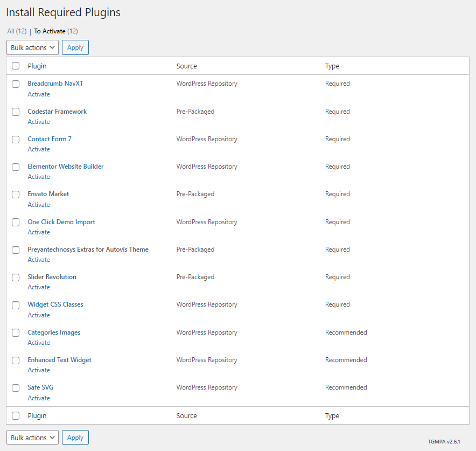
Task: Open the bottom Bulk actions dropdown
Action: (x=32, y=438)
